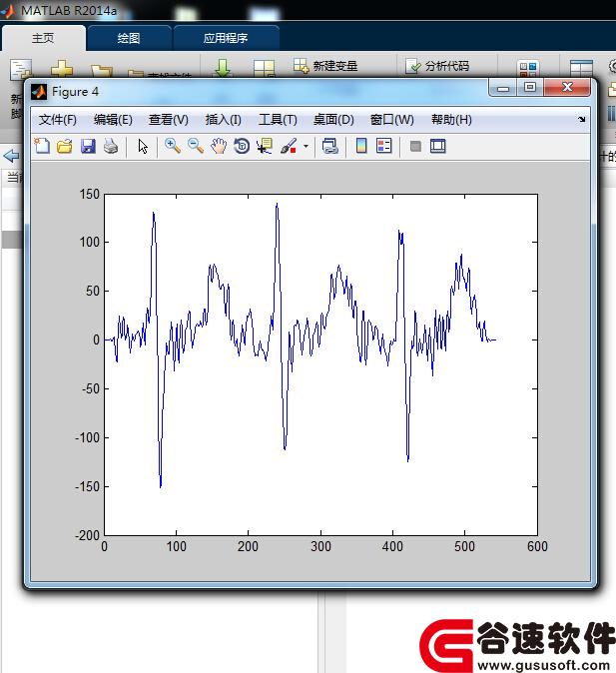The width and height of the screenshot is (616, 673).
Task: Click the New Figure icon in Figure 4 toolbar
Action: pyautogui.click(x=42, y=147)
